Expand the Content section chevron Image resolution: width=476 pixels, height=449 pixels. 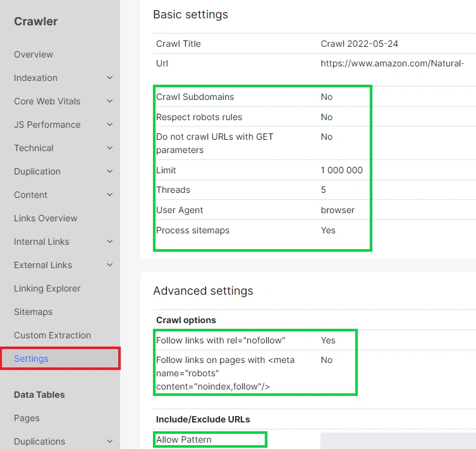point(109,195)
